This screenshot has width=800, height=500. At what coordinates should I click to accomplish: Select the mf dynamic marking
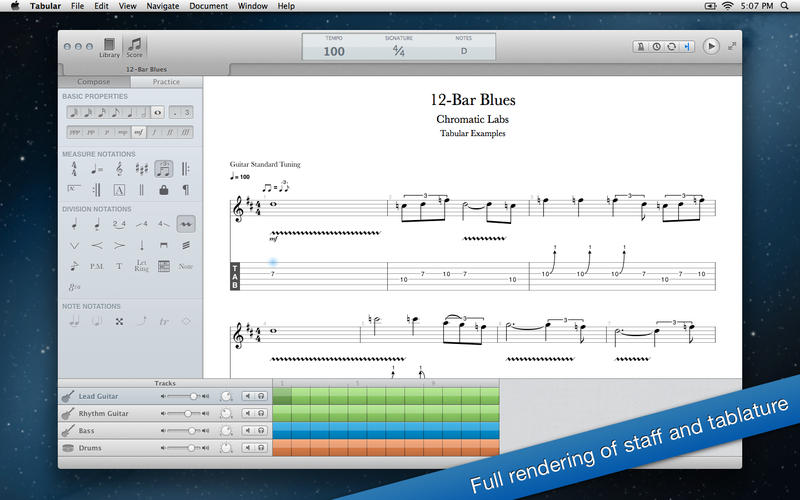tap(138, 132)
